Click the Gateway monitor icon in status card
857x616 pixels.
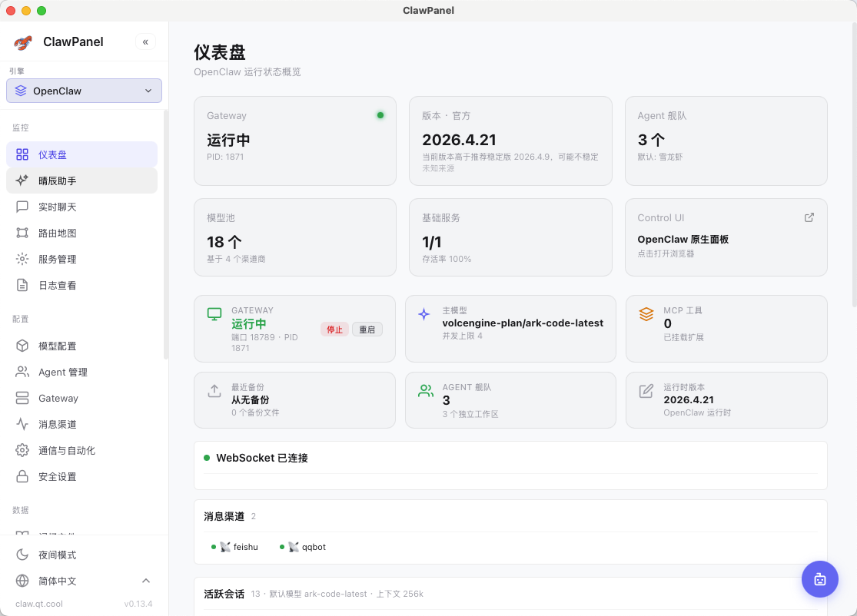[214, 314]
